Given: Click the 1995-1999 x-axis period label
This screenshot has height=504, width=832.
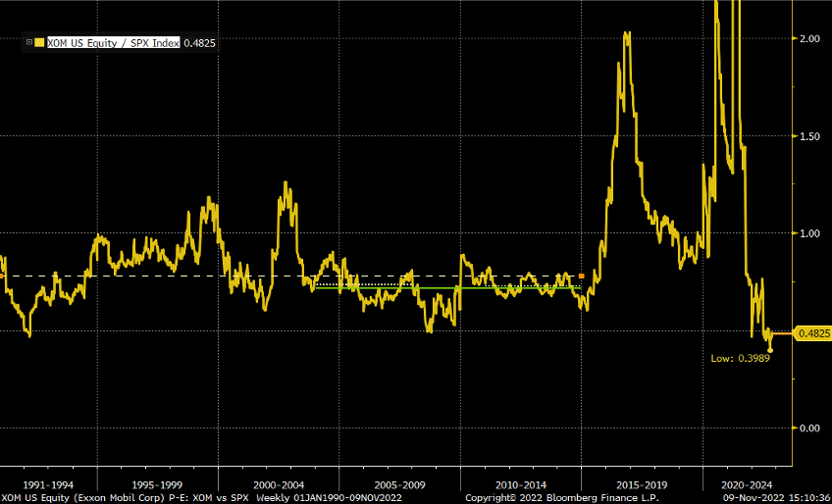Looking at the screenshot, I should 157,485.
